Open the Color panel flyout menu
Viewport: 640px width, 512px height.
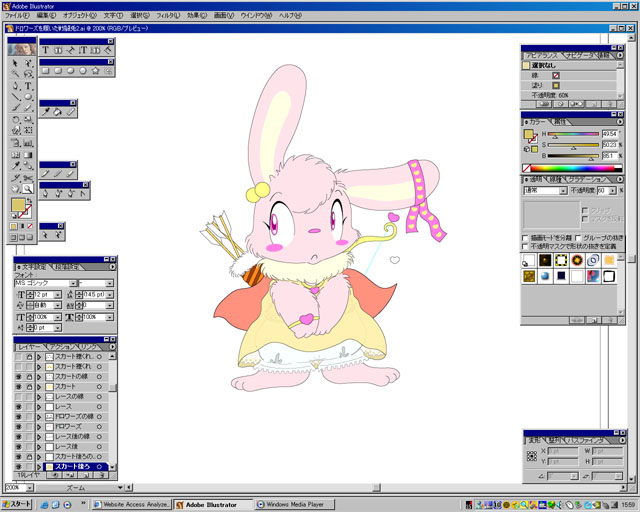tap(620, 122)
